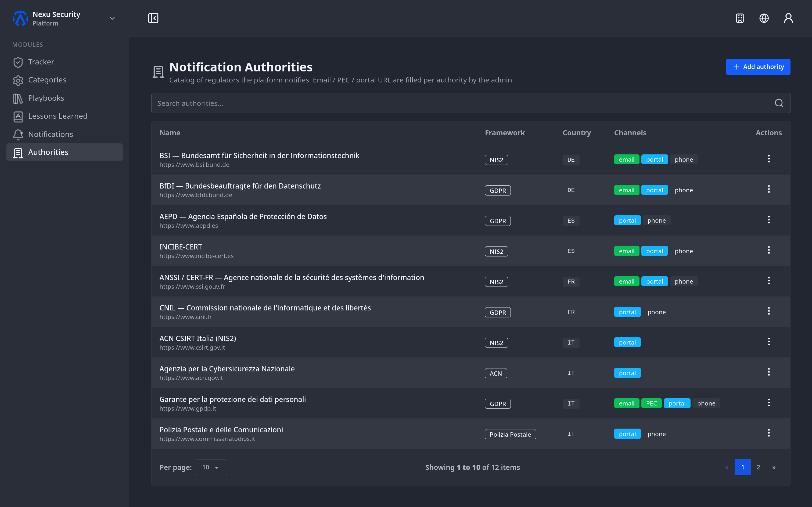Image resolution: width=812 pixels, height=507 pixels.
Task: Open actions menu for ANSSI / CERT-FR row
Action: (769, 281)
